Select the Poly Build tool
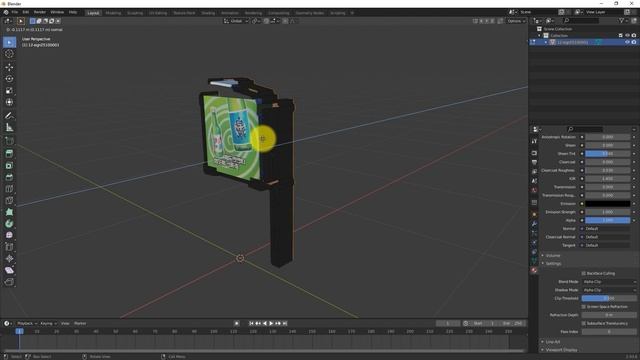640x360 pixels. pos(9,212)
